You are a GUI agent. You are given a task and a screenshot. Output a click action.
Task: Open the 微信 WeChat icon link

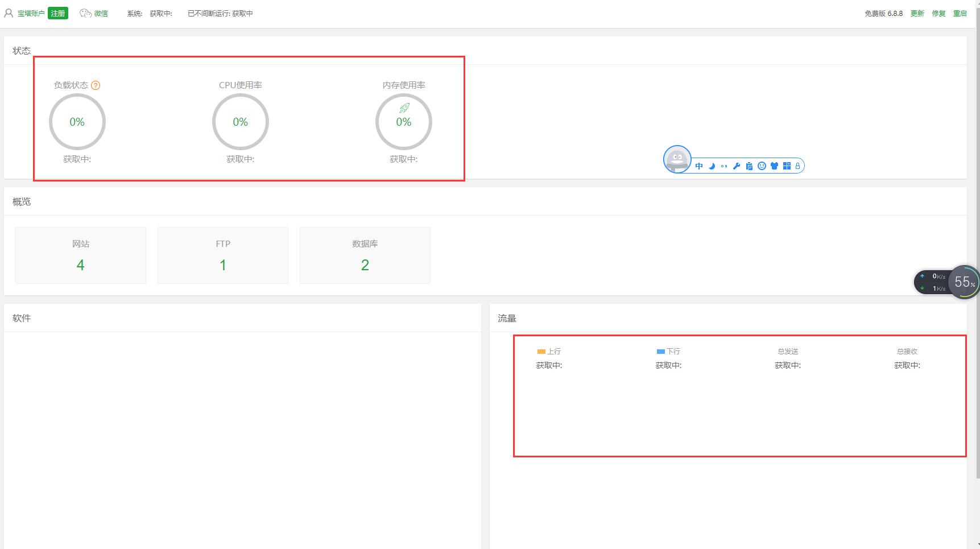tap(86, 13)
